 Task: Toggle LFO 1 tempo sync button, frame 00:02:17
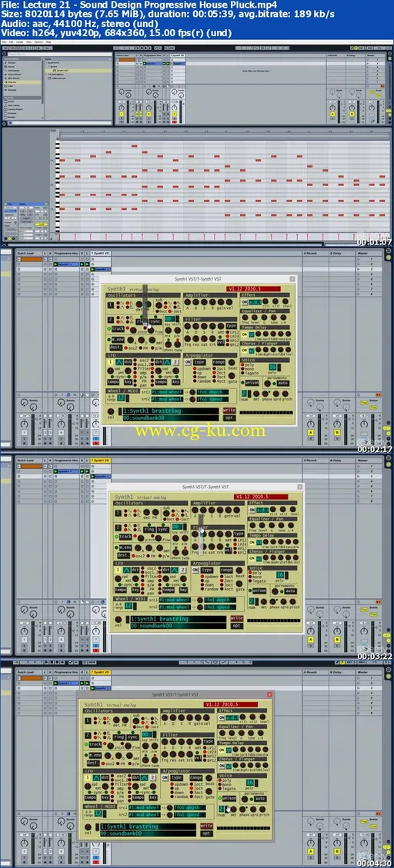click(113, 382)
